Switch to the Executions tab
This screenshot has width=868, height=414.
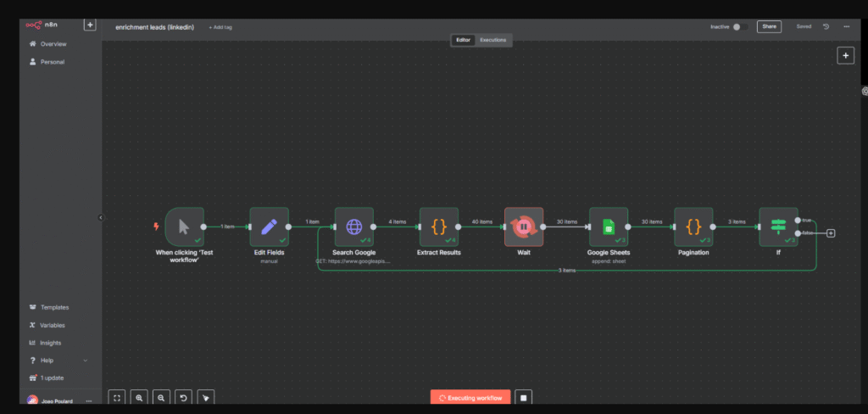(493, 40)
